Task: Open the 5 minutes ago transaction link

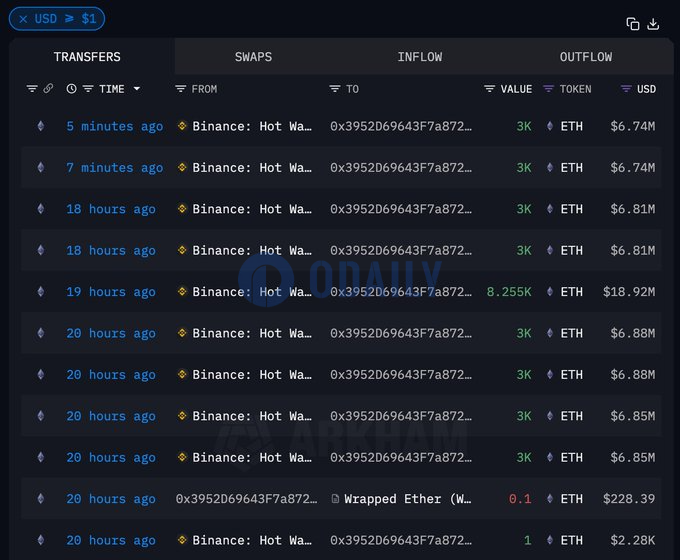Action: (115, 126)
